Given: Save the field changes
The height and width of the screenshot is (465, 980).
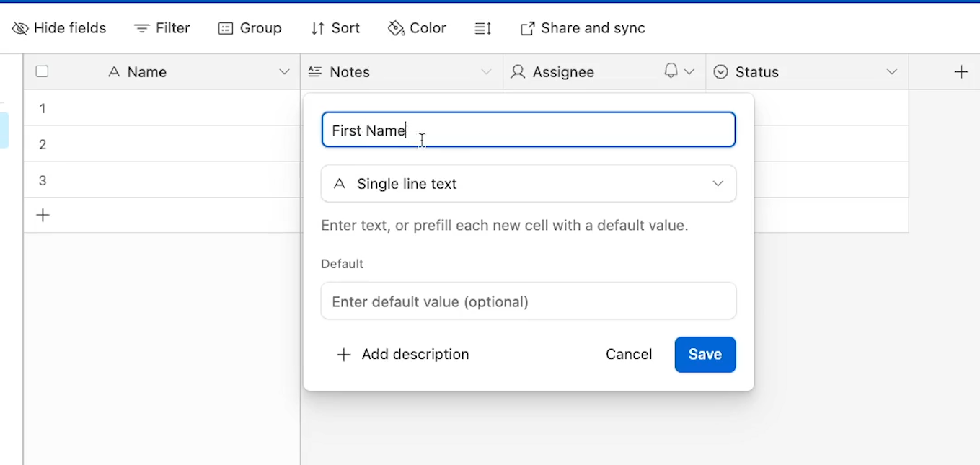Looking at the screenshot, I should 705,355.
